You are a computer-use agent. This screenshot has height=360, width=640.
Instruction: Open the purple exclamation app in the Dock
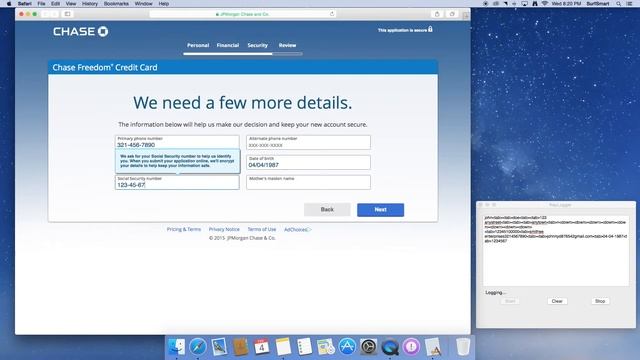coord(411,347)
